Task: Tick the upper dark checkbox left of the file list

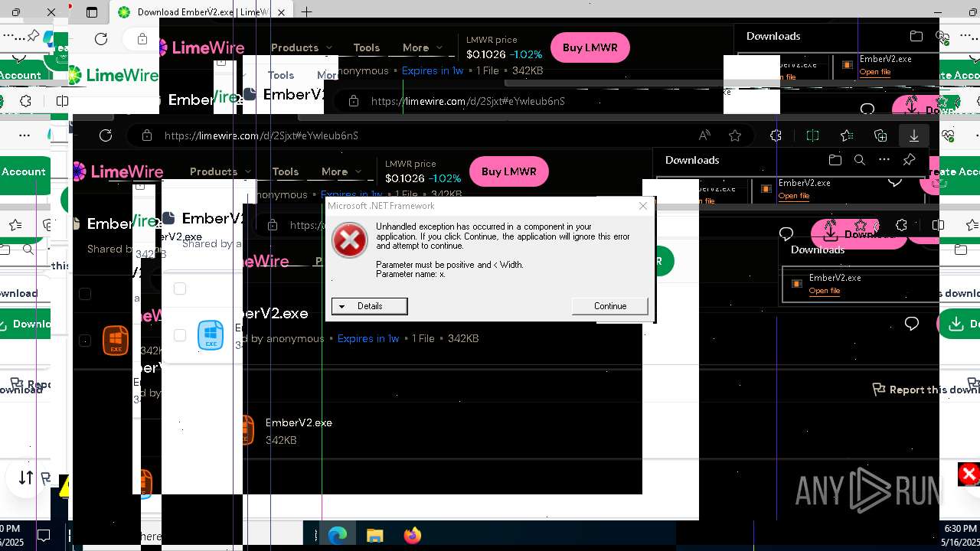Action: pos(85,294)
